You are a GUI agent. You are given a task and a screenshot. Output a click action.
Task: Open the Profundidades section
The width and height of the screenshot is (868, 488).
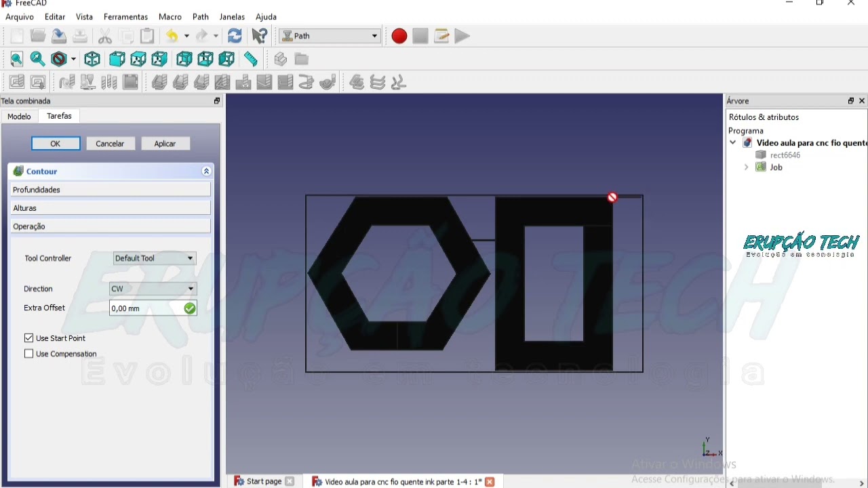(x=110, y=190)
